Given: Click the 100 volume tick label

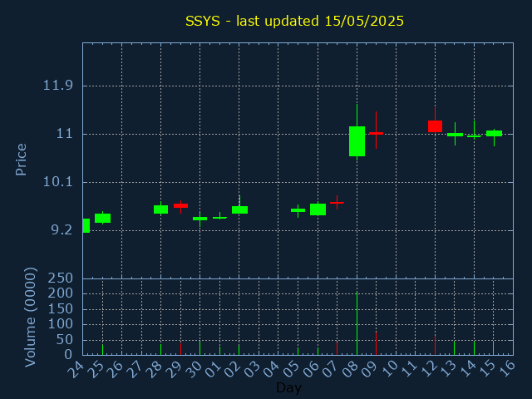Looking at the screenshot, I should pyautogui.click(x=61, y=324).
